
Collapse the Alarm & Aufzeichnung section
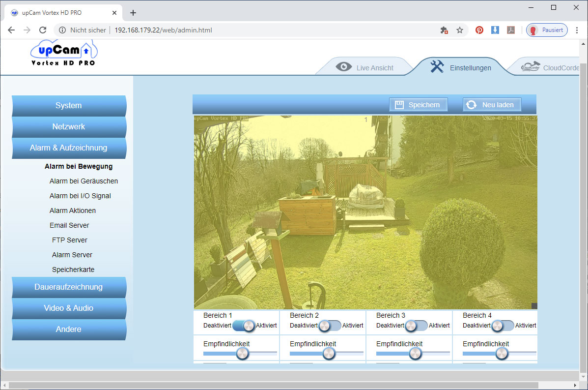pyautogui.click(x=69, y=148)
